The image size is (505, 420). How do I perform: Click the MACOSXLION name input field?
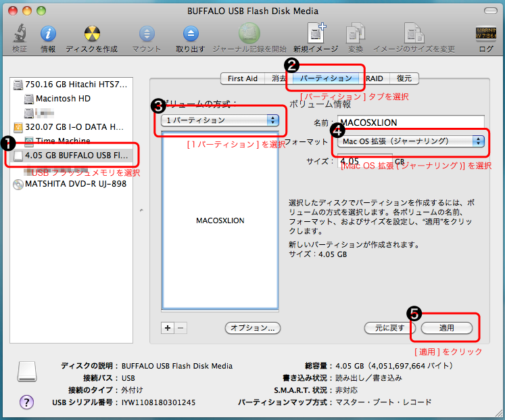[x=411, y=122]
